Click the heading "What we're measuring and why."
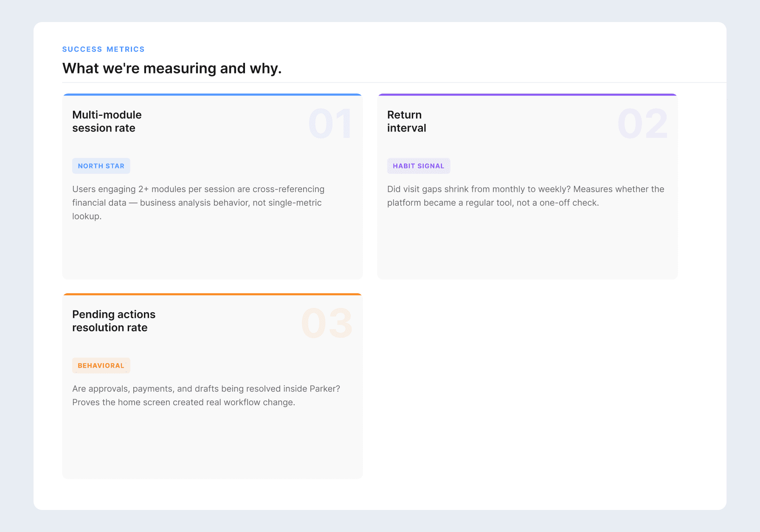This screenshot has width=760, height=532. click(x=172, y=68)
